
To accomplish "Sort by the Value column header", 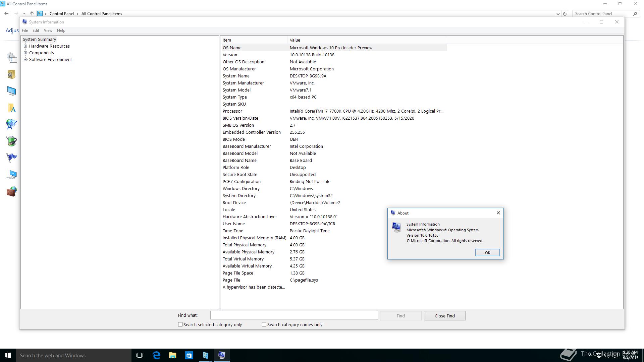I will point(367,40).
